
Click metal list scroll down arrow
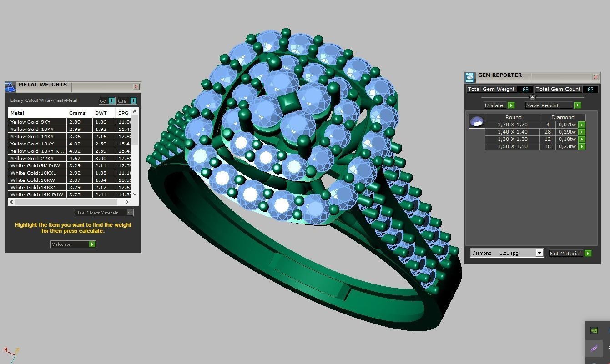(x=135, y=194)
